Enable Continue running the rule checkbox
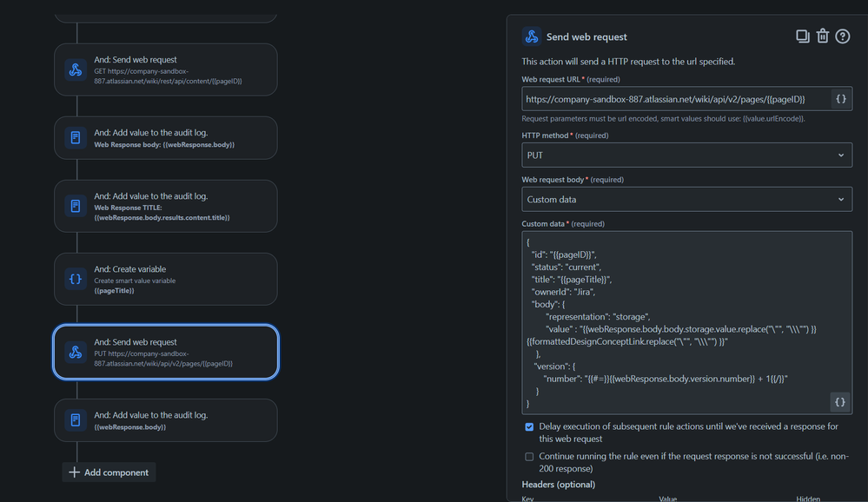Viewport: 868px width, 502px height. (529, 457)
